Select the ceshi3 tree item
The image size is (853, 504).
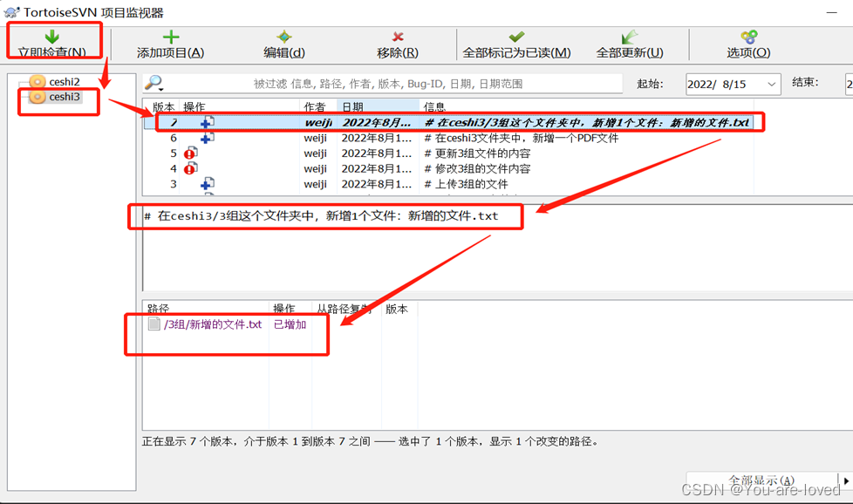point(65,97)
